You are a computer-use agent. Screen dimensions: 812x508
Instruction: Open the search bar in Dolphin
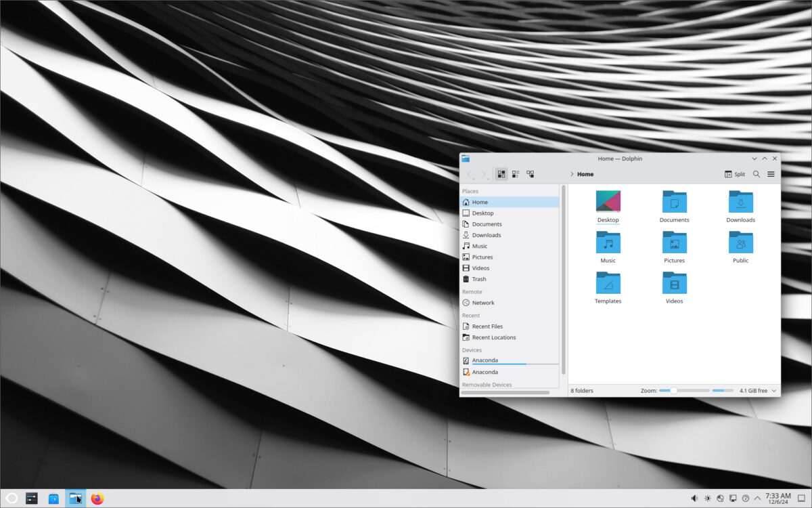tap(757, 174)
